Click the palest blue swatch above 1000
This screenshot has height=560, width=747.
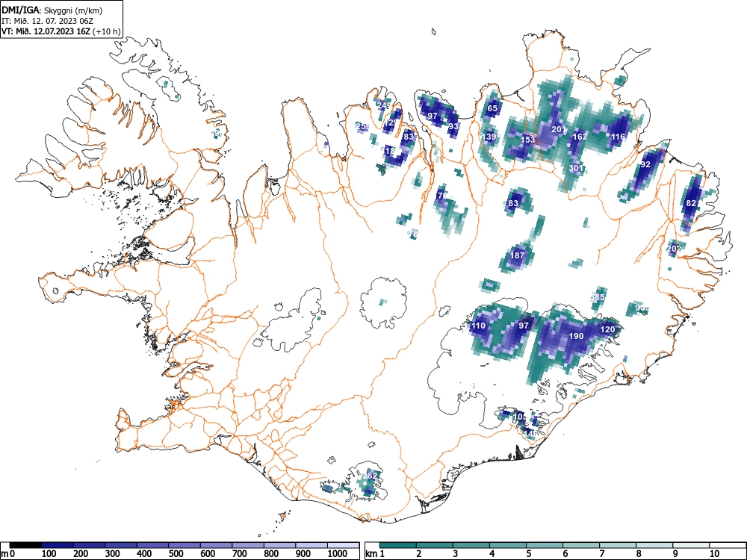(343, 545)
